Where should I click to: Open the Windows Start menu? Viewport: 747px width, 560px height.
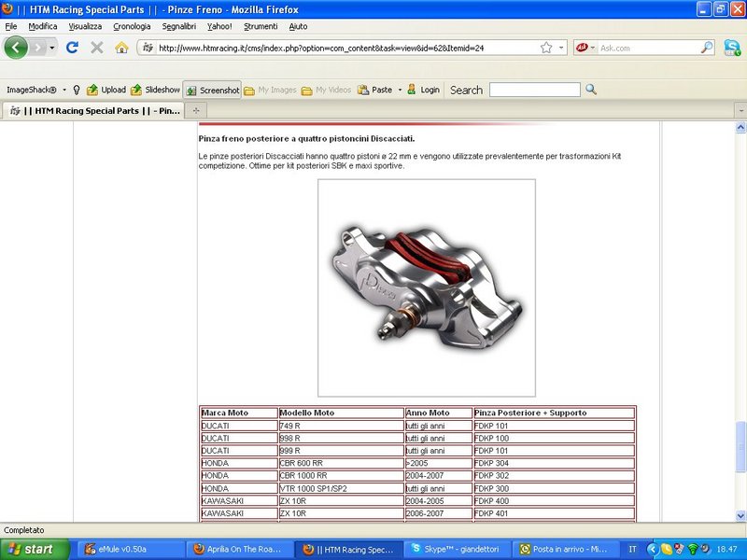point(35,550)
